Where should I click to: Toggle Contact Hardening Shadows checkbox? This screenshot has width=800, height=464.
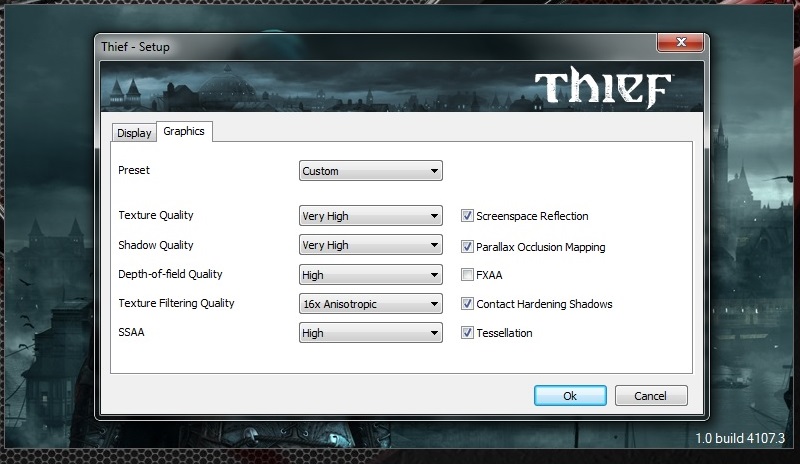click(467, 304)
